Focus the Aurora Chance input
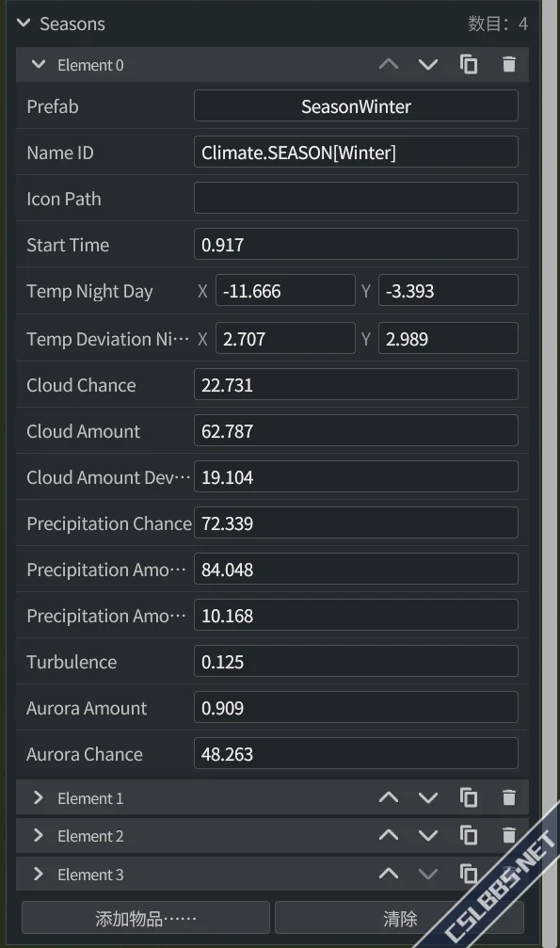The height and width of the screenshot is (948, 560). [x=356, y=753]
